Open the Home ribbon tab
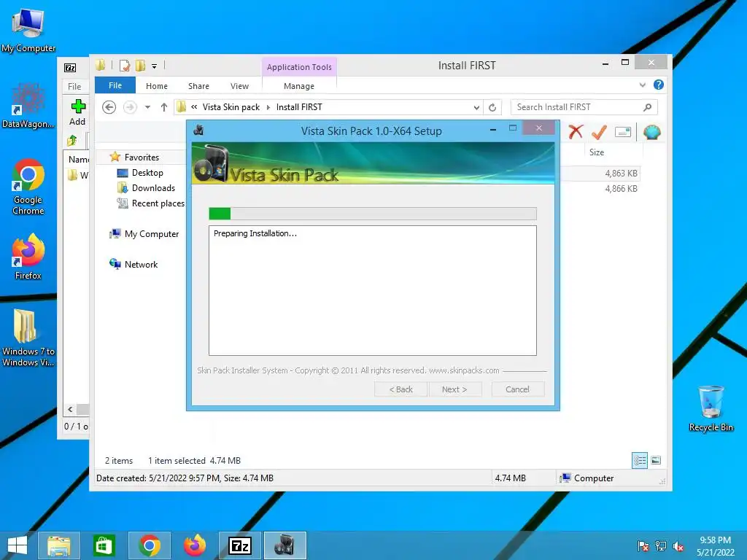 click(157, 86)
